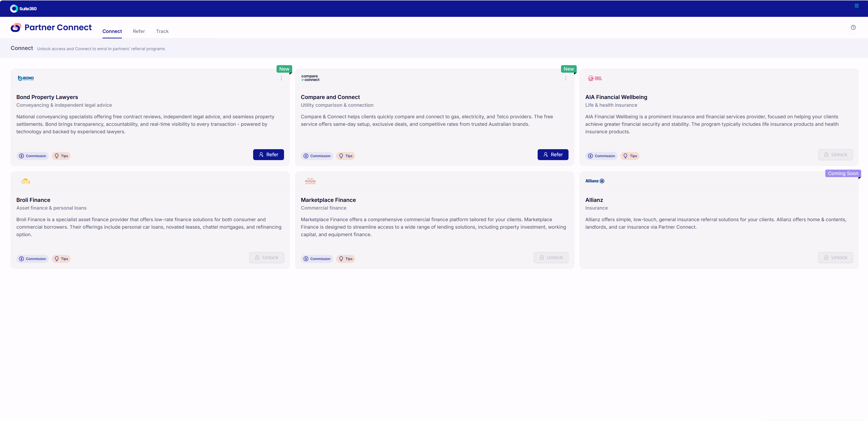868x421 pixels.
Task: Click the Marketplace Finance title
Action: click(x=328, y=200)
